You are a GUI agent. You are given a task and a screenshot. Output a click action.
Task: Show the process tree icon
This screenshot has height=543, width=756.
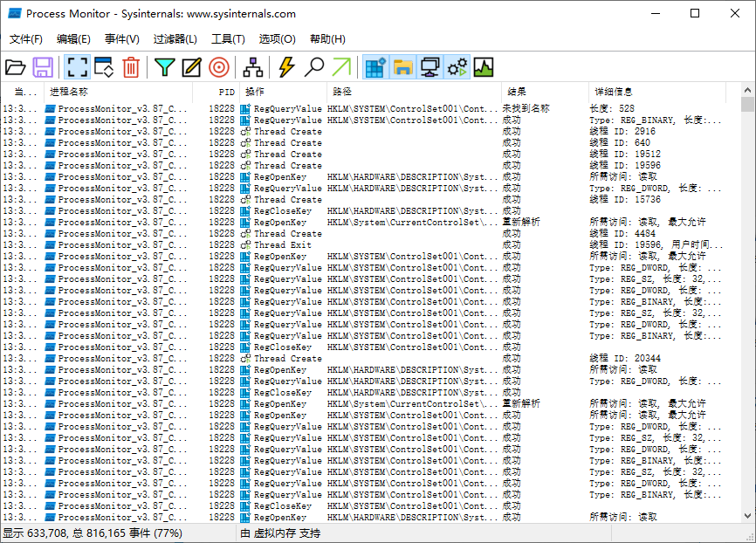[253, 67]
